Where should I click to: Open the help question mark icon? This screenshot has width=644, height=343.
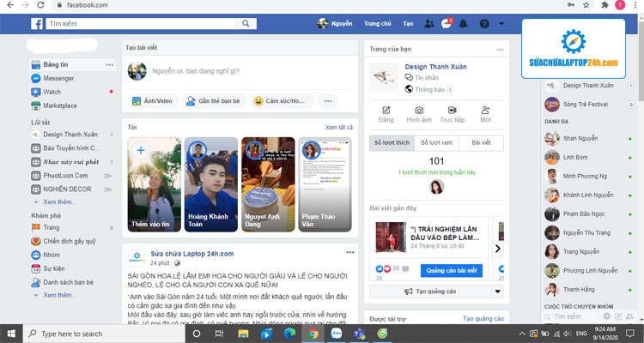484,23
